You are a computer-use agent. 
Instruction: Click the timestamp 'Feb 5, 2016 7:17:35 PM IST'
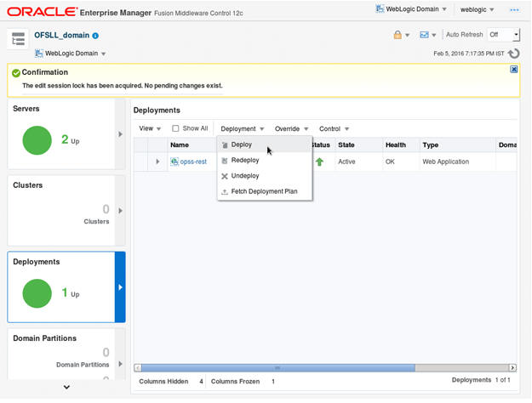pos(468,54)
